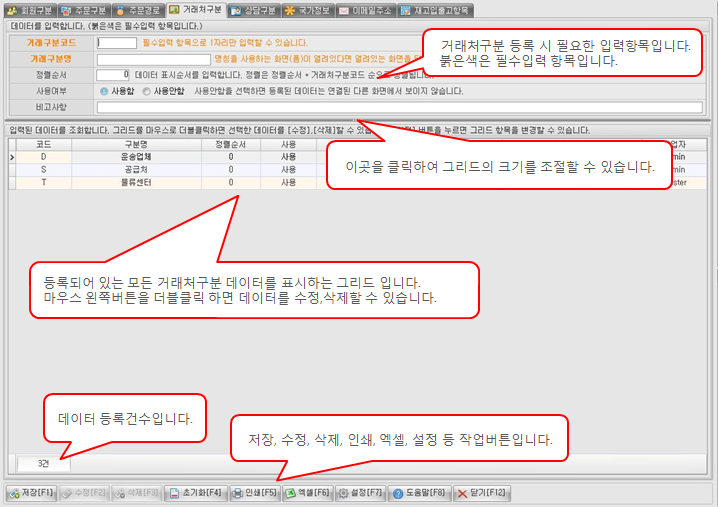The width and height of the screenshot is (718, 507).
Task: Choose the 사용안함 radio option
Action: coord(163,91)
